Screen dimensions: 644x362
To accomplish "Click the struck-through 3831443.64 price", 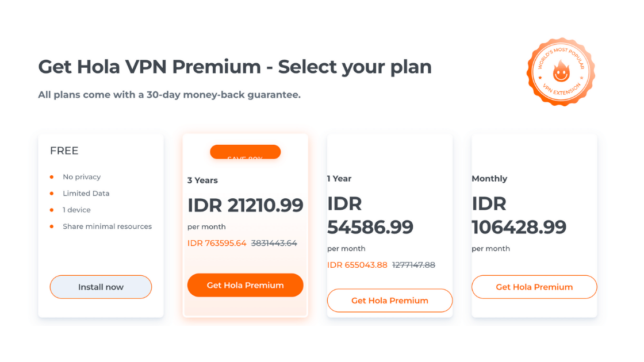I will pos(274,243).
